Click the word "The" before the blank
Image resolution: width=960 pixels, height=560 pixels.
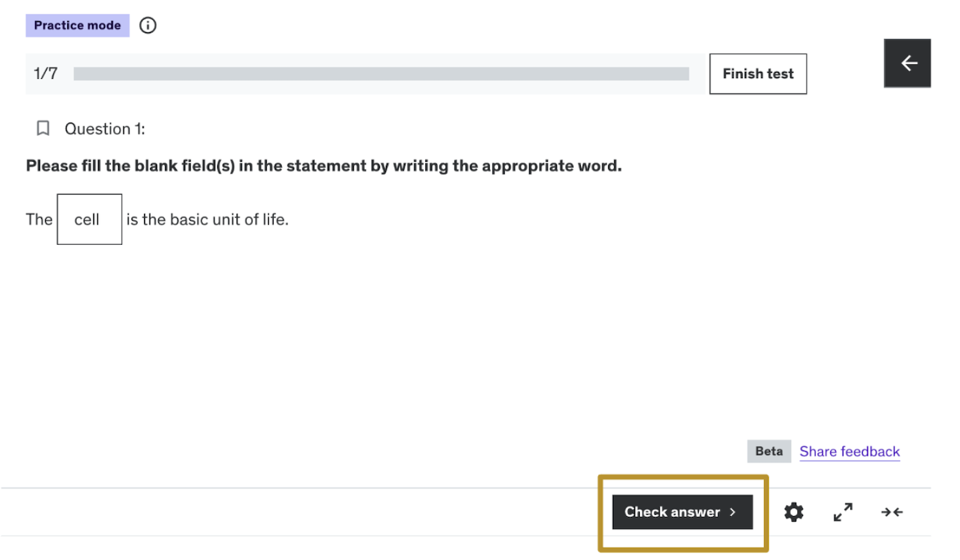pos(39,219)
